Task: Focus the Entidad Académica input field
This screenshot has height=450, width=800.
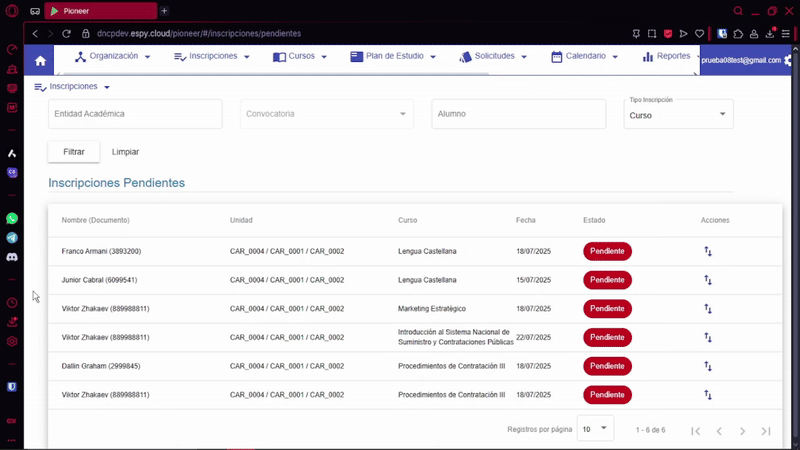Action: point(135,114)
